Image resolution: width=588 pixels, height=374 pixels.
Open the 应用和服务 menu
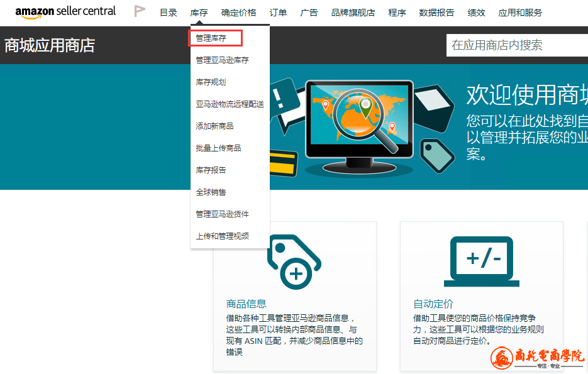pyautogui.click(x=520, y=13)
